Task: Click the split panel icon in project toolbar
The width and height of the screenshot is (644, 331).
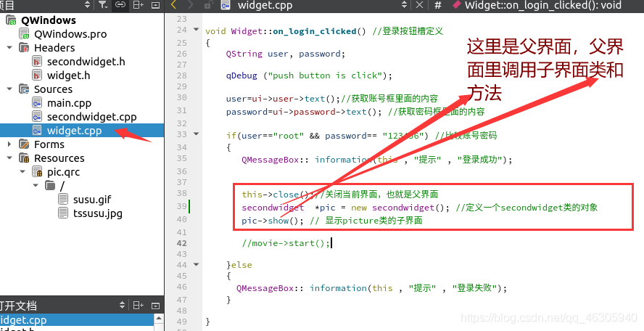Action: click(x=138, y=4)
